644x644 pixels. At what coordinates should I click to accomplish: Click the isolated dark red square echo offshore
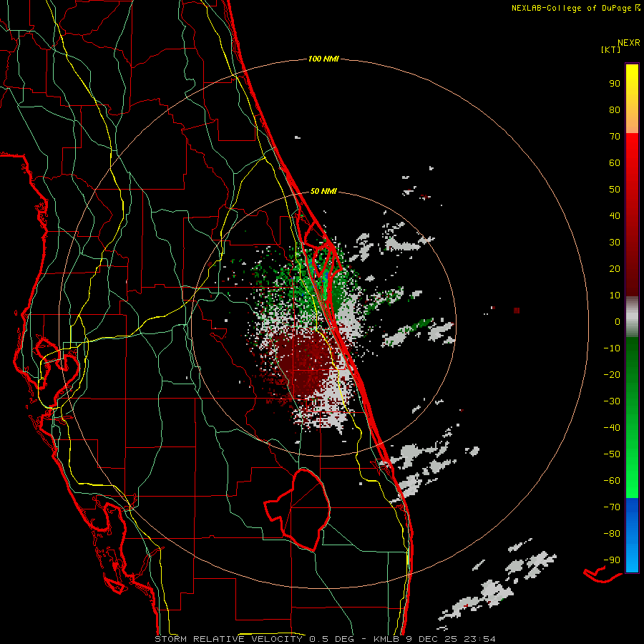[x=517, y=311]
